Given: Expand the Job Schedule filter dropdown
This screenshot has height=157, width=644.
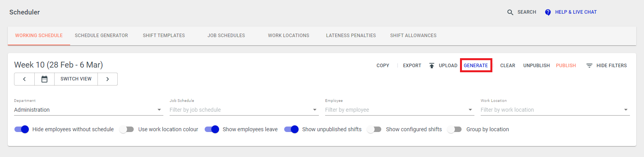Looking at the screenshot, I should coord(244,110).
